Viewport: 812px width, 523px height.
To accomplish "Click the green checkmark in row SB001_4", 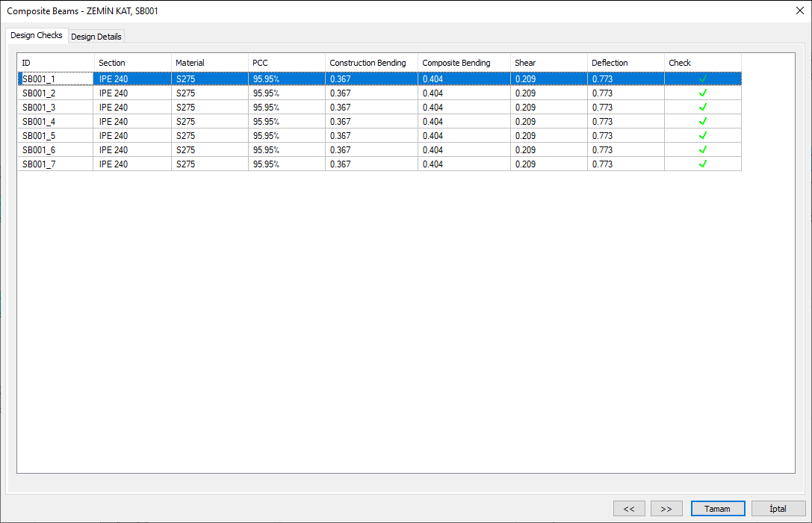I will pos(702,122).
